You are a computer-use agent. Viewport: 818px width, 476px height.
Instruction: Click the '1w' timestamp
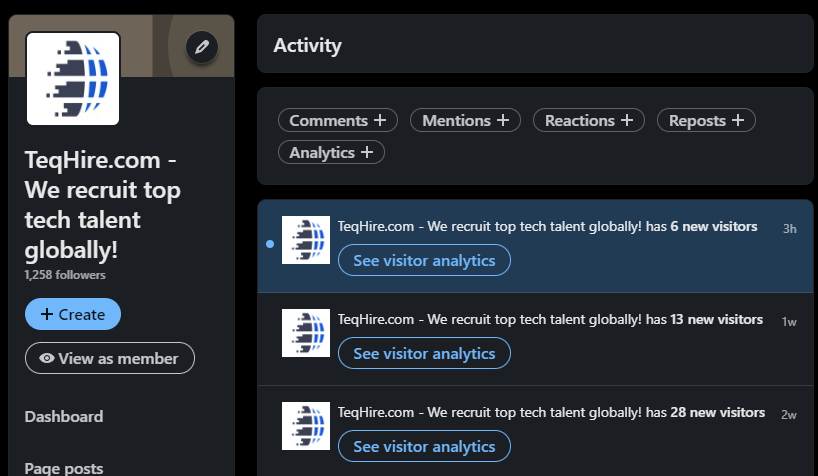(x=789, y=322)
